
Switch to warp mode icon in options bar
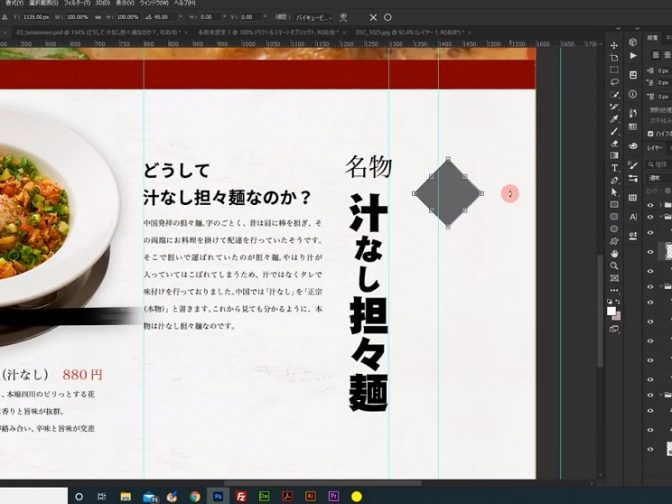pyautogui.click(x=343, y=17)
